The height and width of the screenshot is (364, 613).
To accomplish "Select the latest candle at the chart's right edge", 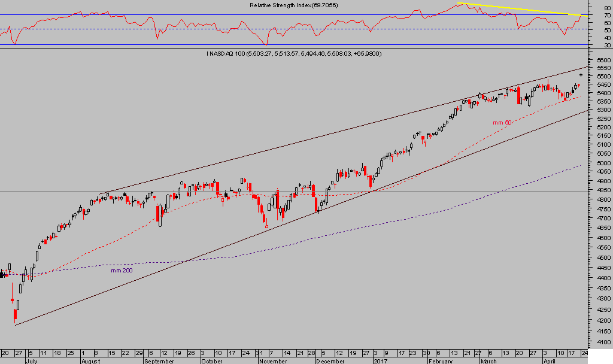I will click(581, 75).
